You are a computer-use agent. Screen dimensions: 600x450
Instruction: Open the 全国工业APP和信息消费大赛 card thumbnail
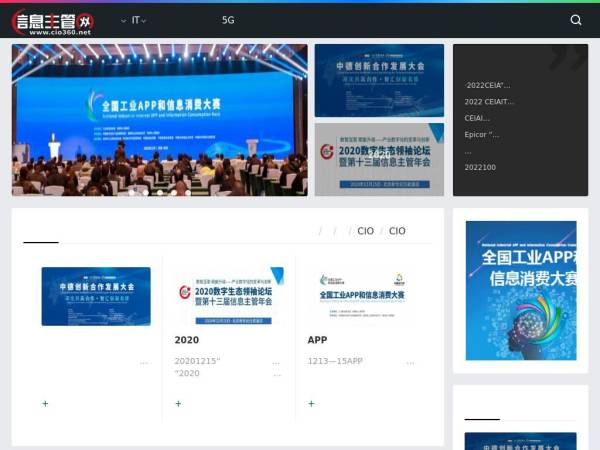point(362,297)
